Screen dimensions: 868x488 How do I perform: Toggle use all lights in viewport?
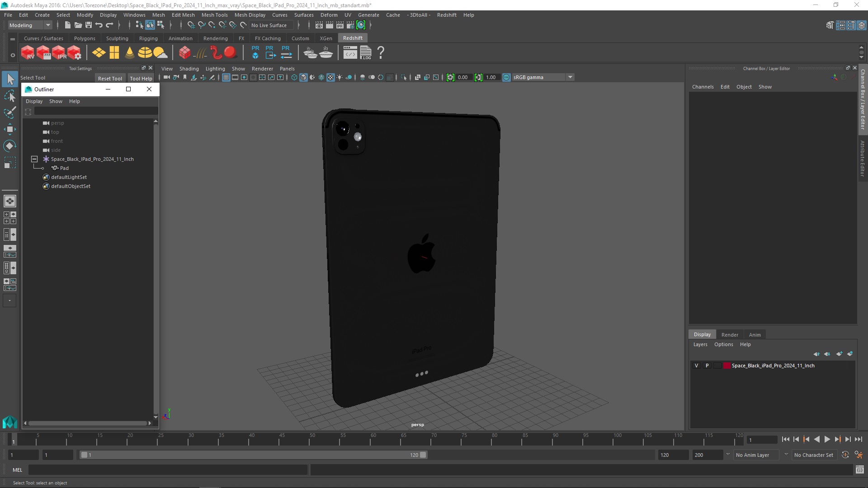point(340,77)
